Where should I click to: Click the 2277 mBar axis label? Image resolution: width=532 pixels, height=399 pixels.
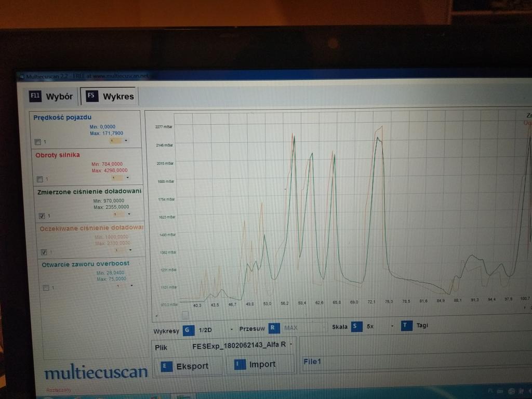pyautogui.click(x=164, y=127)
